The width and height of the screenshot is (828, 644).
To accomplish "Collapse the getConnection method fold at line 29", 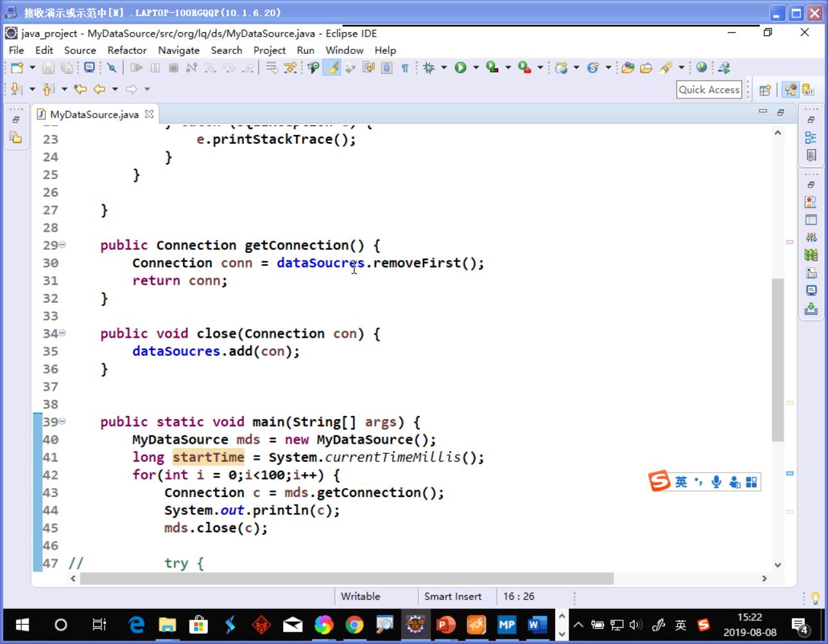I will point(62,245).
